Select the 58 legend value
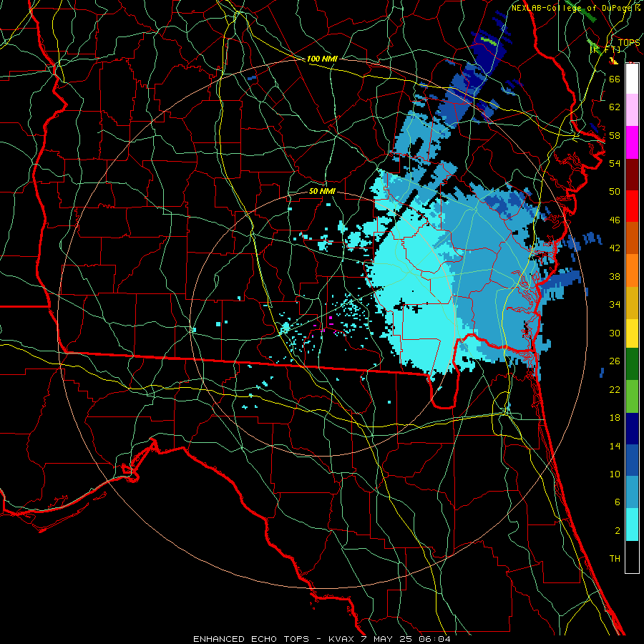This screenshot has width=644, height=644. pyautogui.click(x=615, y=135)
